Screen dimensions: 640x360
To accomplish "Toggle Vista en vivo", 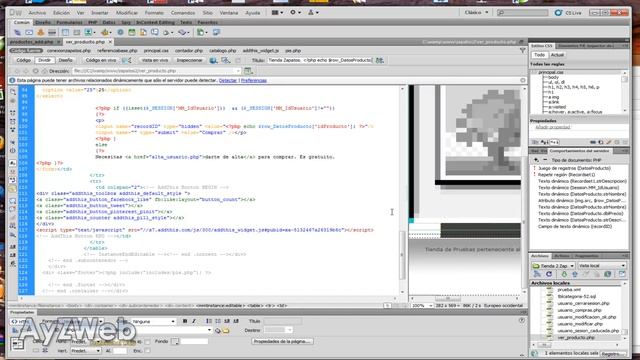I will point(155,60).
